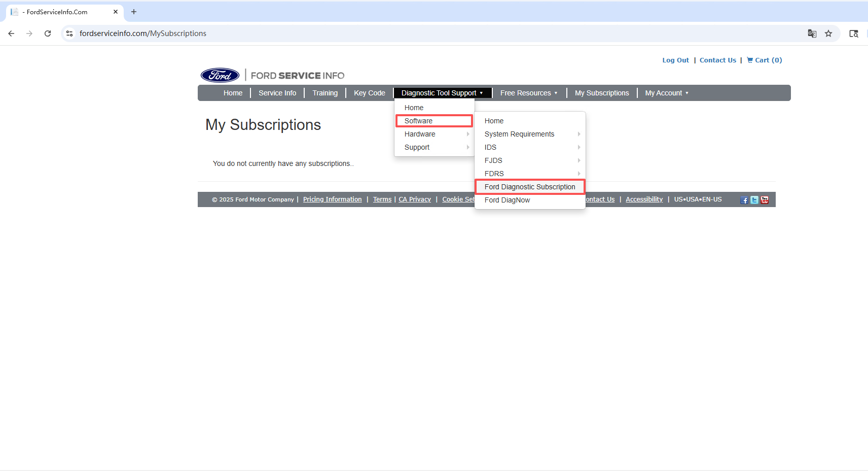Choose Ford DiagNow from the submenu
The image size is (868, 471).
pyautogui.click(x=507, y=200)
